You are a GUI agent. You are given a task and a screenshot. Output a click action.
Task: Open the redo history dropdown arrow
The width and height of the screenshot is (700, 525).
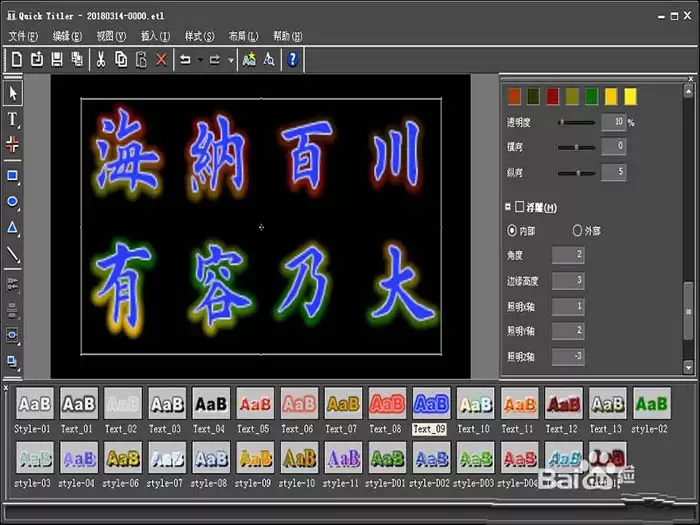pos(230,59)
